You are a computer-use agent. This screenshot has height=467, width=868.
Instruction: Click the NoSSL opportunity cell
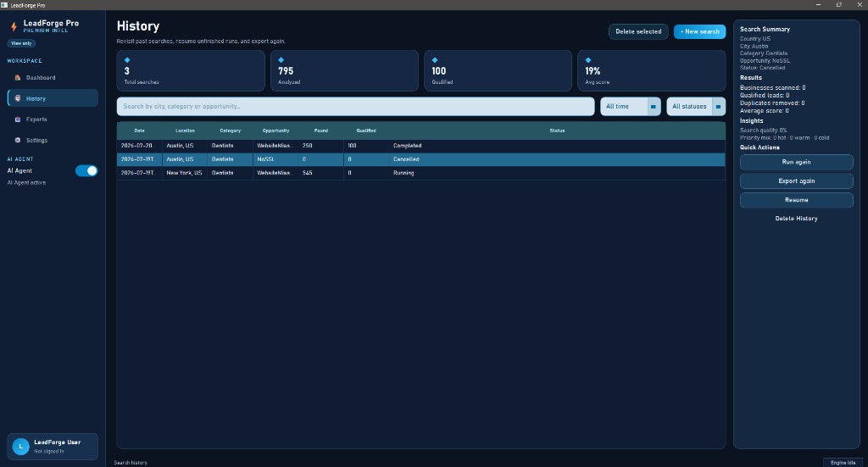[275, 159]
